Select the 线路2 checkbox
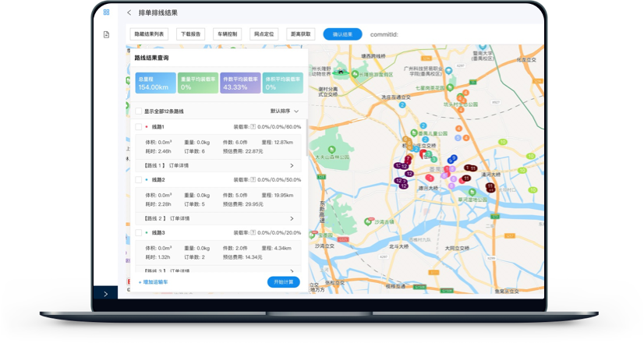This screenshot has width=644, height=343. pos(139,179)
